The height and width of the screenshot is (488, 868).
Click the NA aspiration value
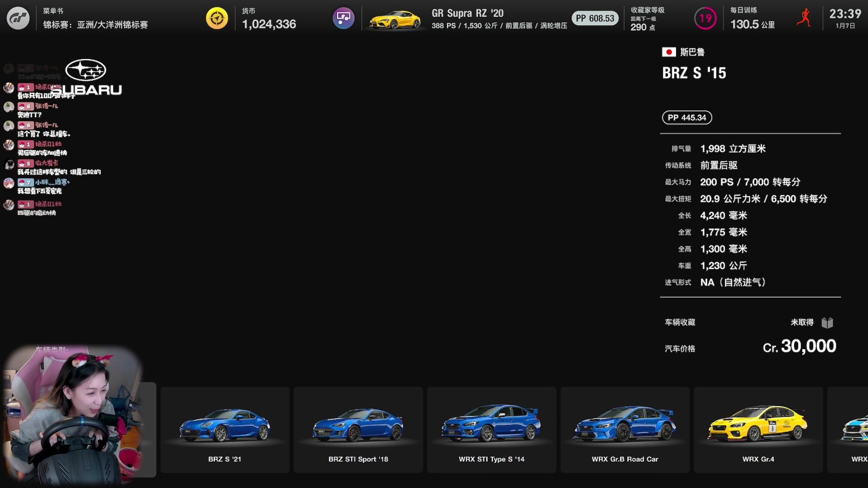[733, 282]
